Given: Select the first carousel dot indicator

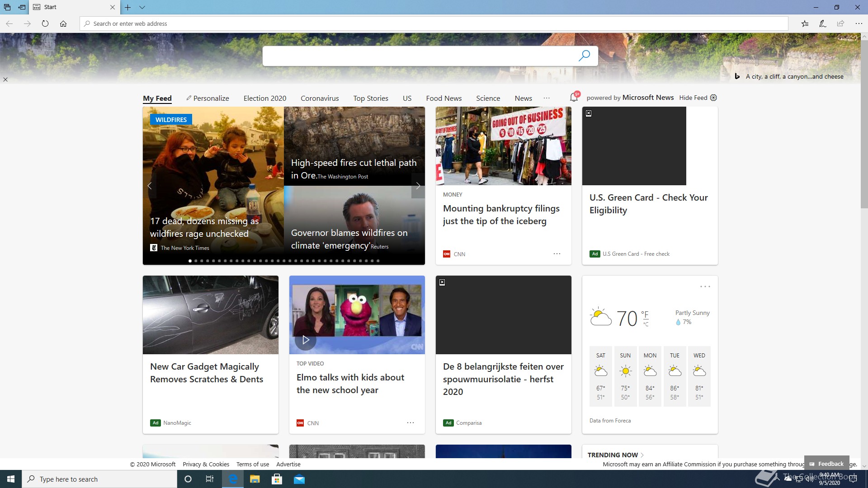Looking at the screenshot, I should point(190,261).
